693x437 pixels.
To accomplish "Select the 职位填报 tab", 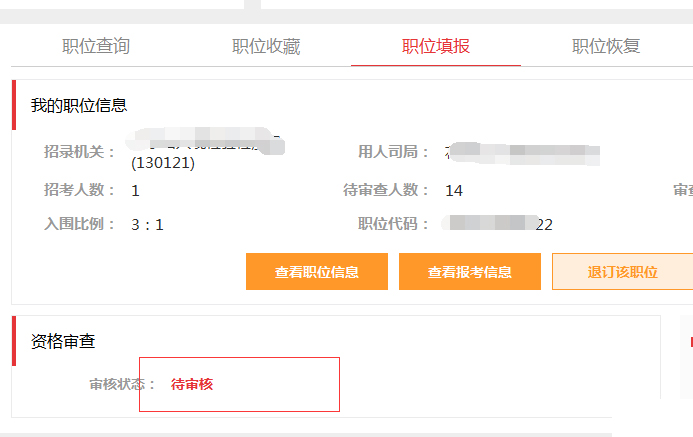I will pyautogui.click(x=436, y=46).
